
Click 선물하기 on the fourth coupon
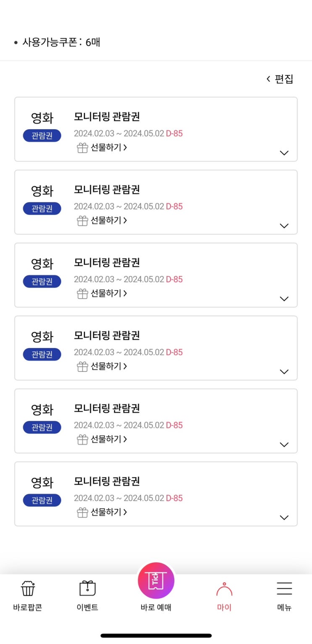(108, 366)
